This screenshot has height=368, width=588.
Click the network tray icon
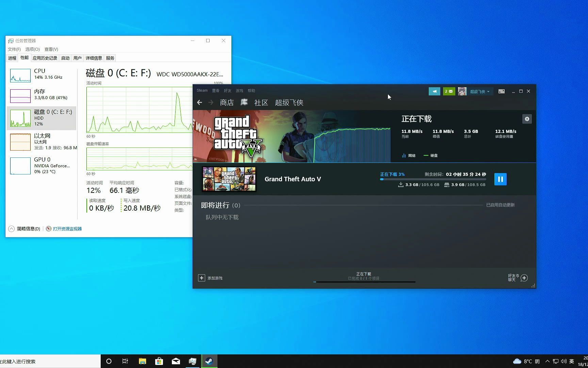[x=556, y=361]
